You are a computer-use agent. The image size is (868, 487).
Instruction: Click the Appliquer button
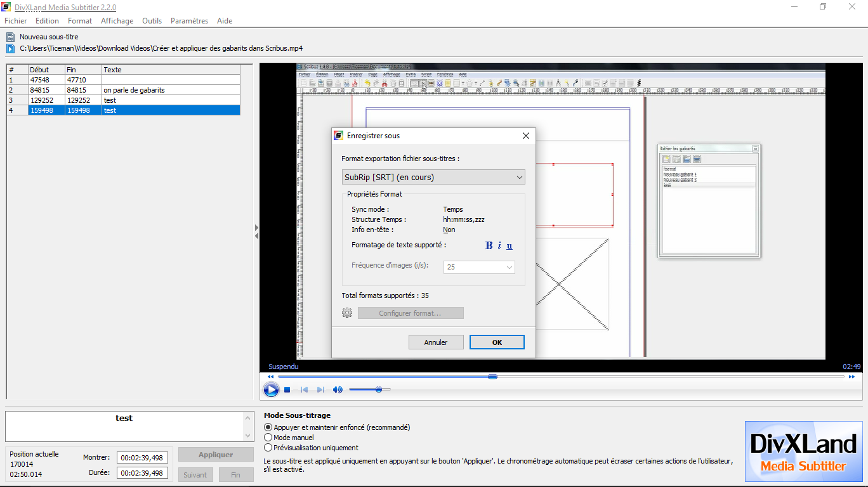click(216, 455)
